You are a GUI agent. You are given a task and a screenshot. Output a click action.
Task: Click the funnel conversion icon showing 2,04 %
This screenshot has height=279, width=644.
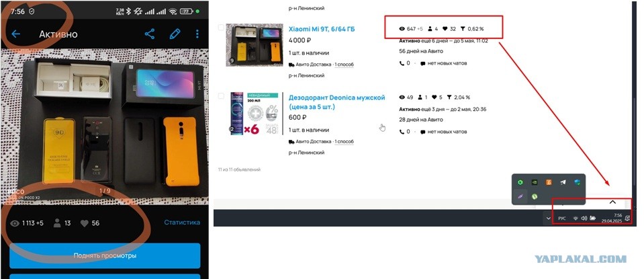(449, 97)
